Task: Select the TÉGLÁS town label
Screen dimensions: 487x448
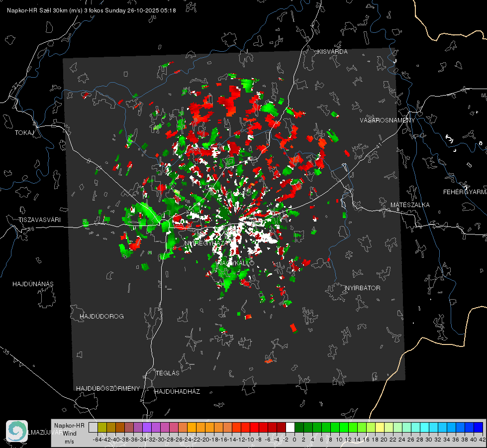Action: pos(168,373)
